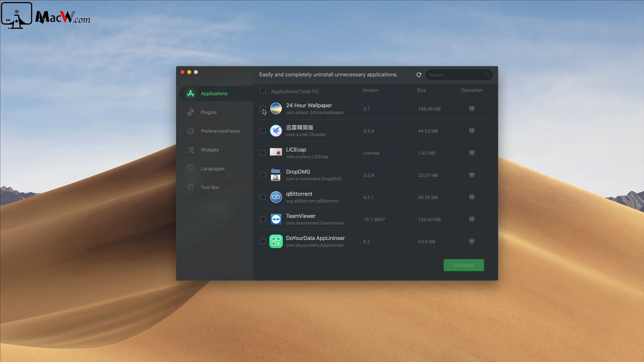The image size is (644, 362).
Task: Click the red close window button
Action: (182, 72)
